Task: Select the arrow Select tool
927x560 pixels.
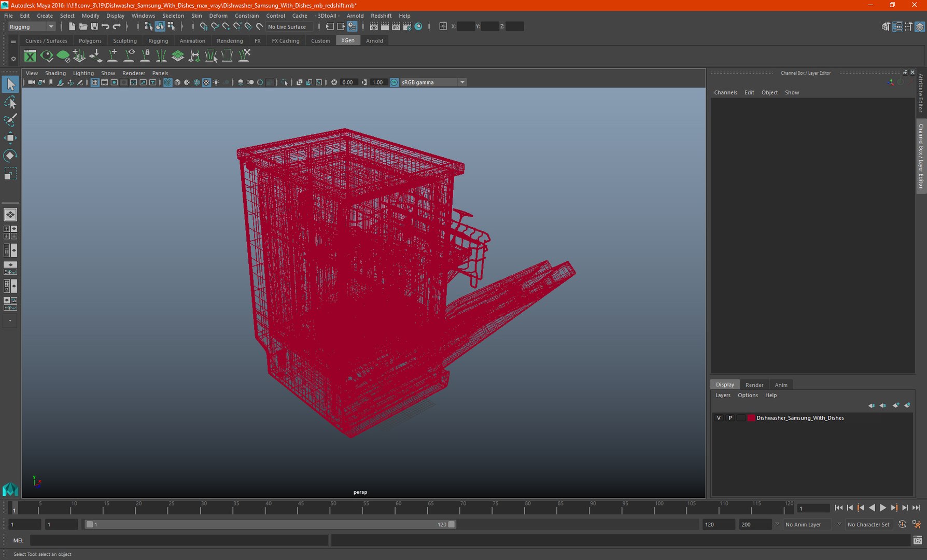Action: point(10,84)
